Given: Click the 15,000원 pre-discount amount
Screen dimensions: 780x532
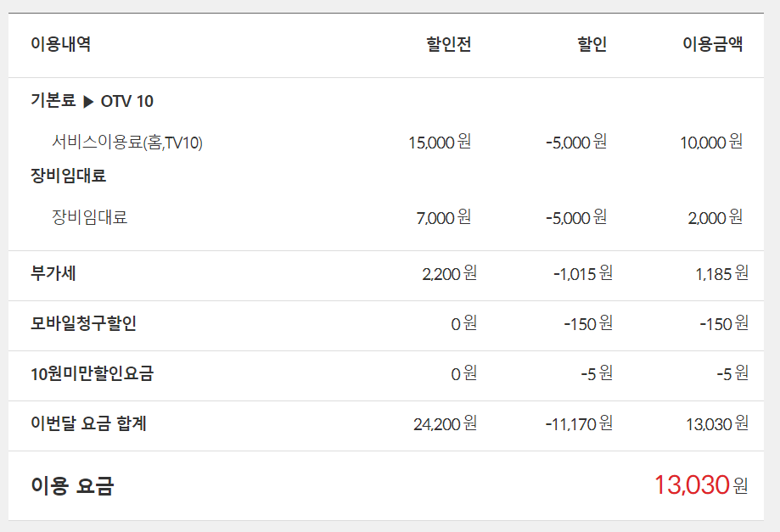Looking at the screenshot, I should click(439, 143).
